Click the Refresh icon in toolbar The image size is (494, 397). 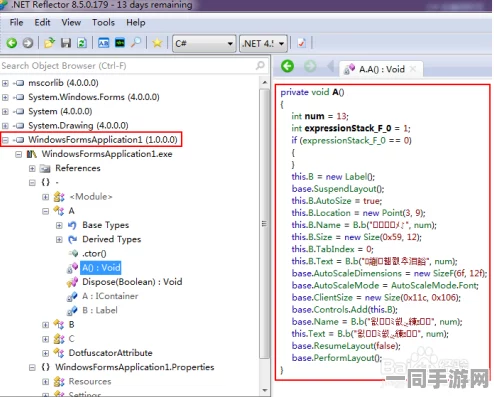tap(82, 43)
